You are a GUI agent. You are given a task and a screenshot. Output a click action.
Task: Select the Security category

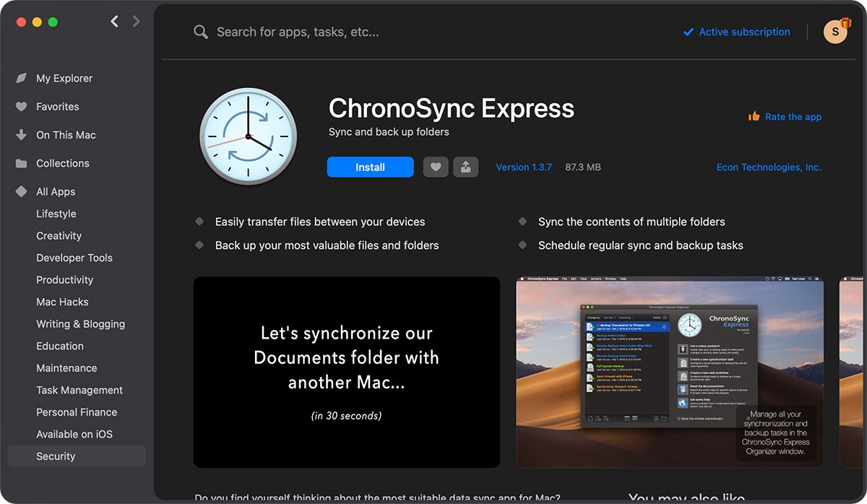[77, 456]
